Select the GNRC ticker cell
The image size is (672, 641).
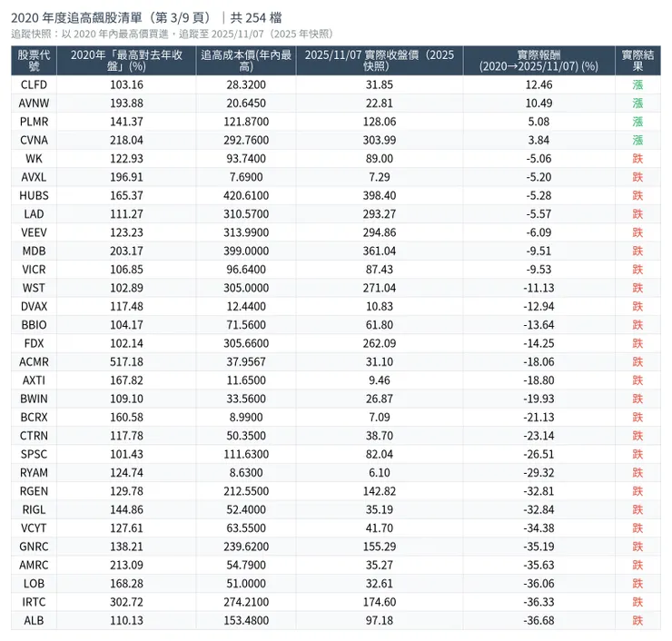click(x=34, y=547)
